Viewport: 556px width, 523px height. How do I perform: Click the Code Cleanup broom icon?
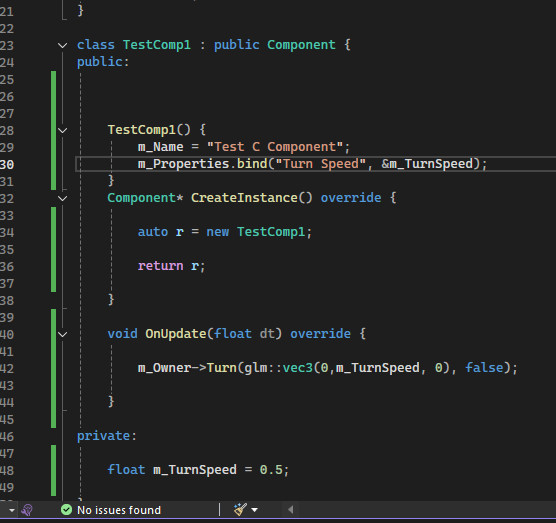click(x=240, y=510)
